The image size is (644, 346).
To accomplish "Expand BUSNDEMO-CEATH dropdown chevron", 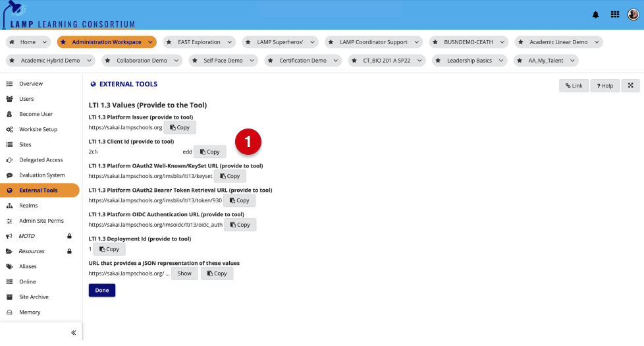I will pyautogui.click(x=502, y=42).
